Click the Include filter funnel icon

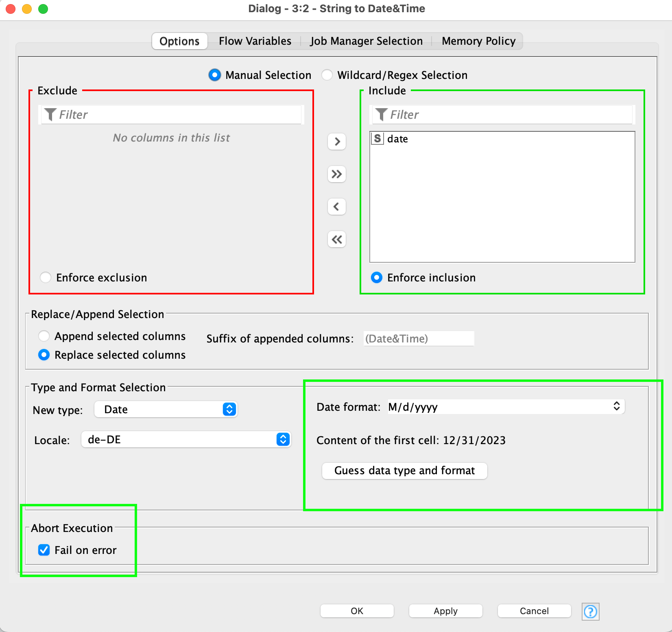pyautogui.click(x=381, y=115)
